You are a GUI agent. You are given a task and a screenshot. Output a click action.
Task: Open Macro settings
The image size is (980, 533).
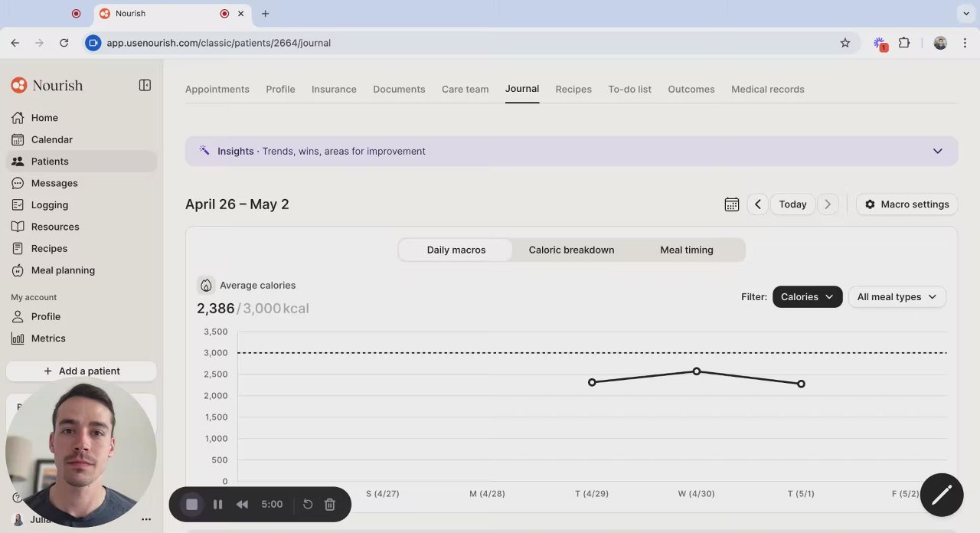click(x=906, y=204)
